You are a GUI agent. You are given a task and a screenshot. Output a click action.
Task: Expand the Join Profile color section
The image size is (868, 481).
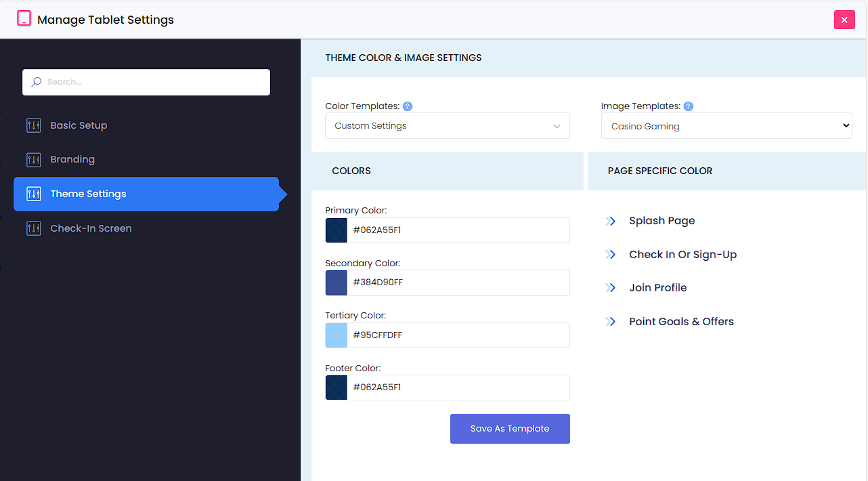click(x=657, y=288)
